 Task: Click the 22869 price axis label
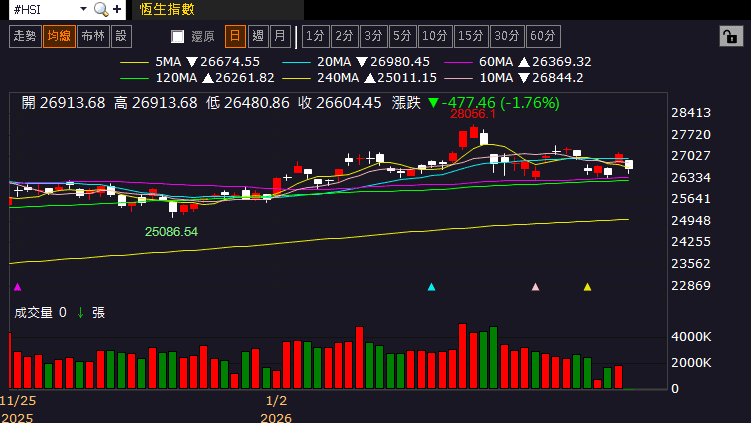[x=691, y=286]
